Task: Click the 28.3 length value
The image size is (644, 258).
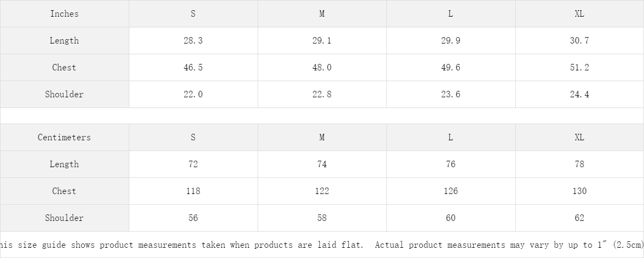Action: (x=193, y=41)
